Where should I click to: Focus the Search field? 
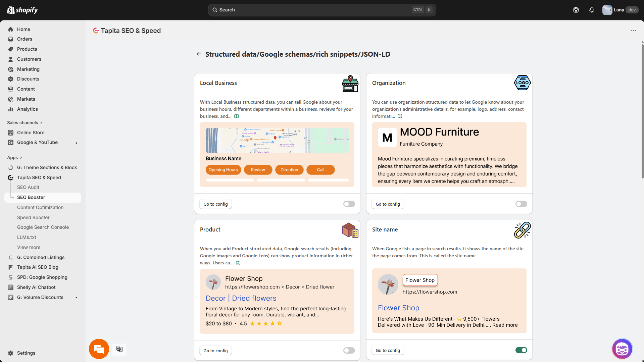tap(322, 10)
